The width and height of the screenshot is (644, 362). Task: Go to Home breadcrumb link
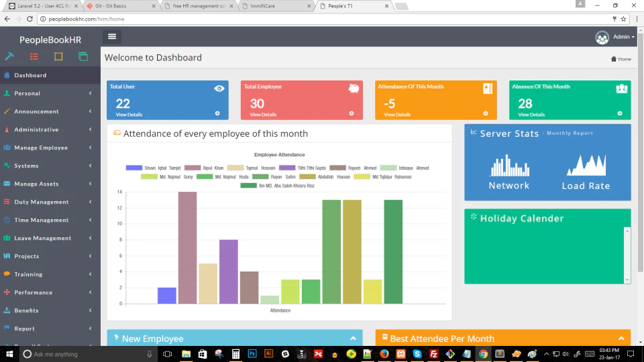pyautogui.click(x=621, y=59)
